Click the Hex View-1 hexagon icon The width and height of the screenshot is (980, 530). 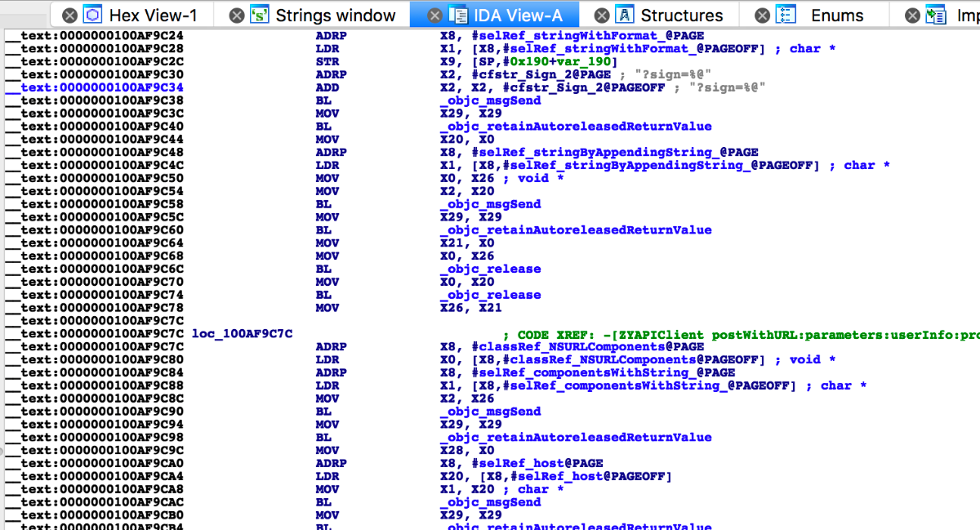point(93,15)
